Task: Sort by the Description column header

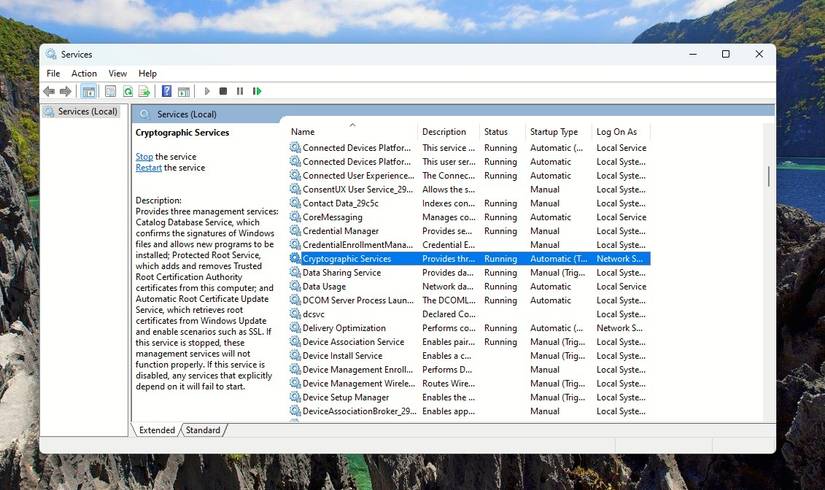Action: (x=449, y=132)
